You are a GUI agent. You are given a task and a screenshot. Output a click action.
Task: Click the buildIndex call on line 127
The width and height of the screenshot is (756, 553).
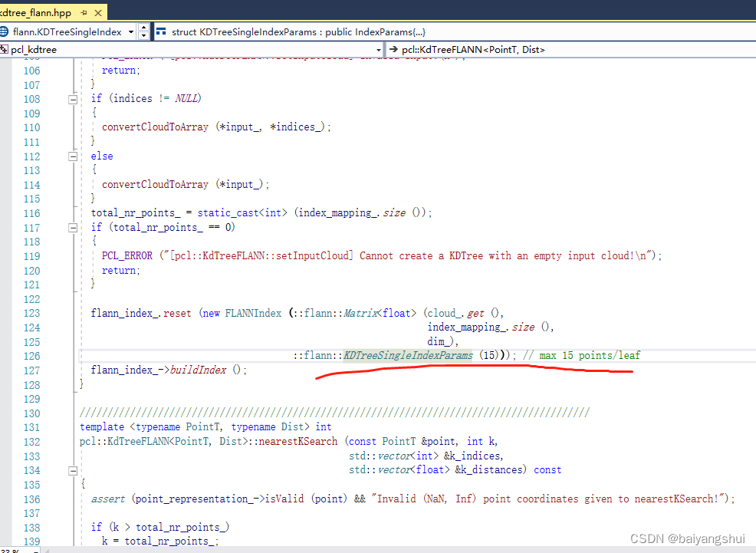198,370
